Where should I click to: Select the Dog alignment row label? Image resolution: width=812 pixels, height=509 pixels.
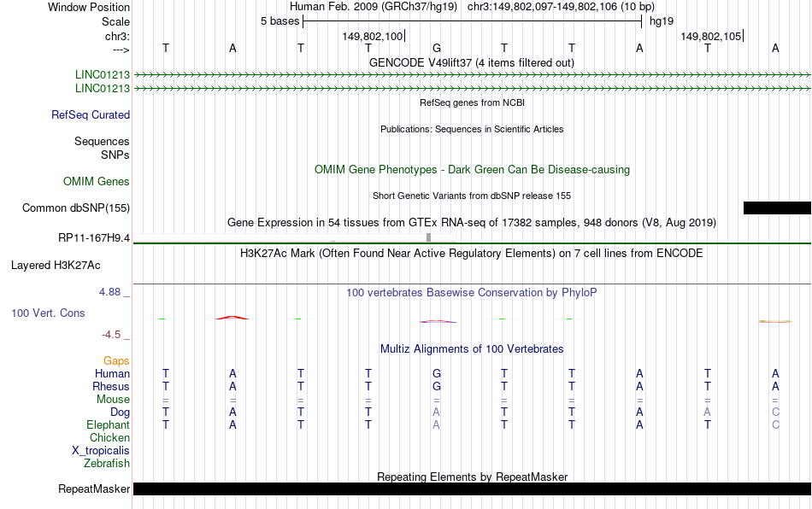[x=121, y=412]
